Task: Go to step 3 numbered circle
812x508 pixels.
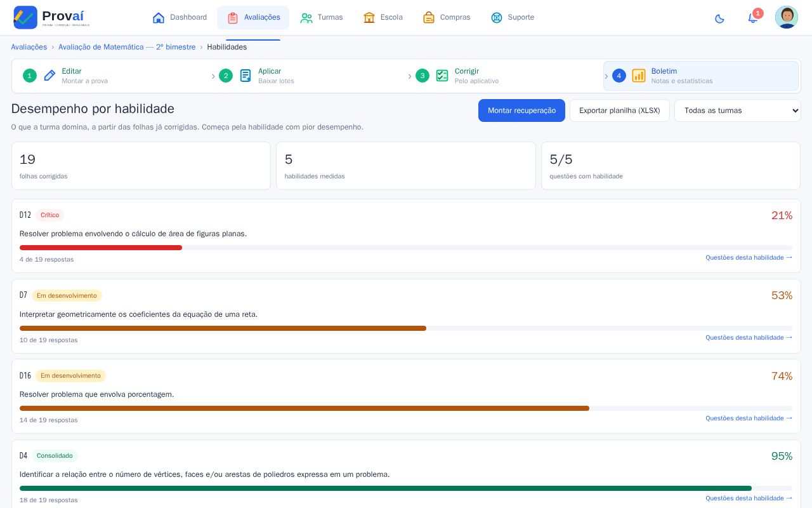Action: tap(422, 76)
